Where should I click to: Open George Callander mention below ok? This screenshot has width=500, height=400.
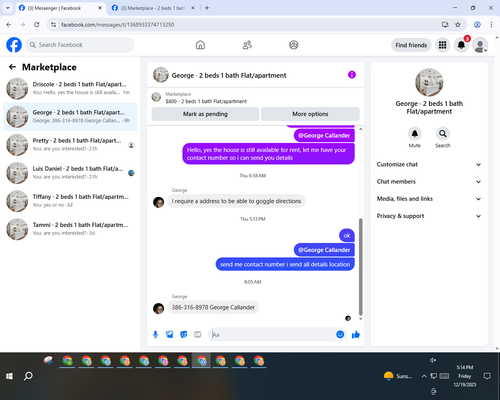tap(324, 250)
